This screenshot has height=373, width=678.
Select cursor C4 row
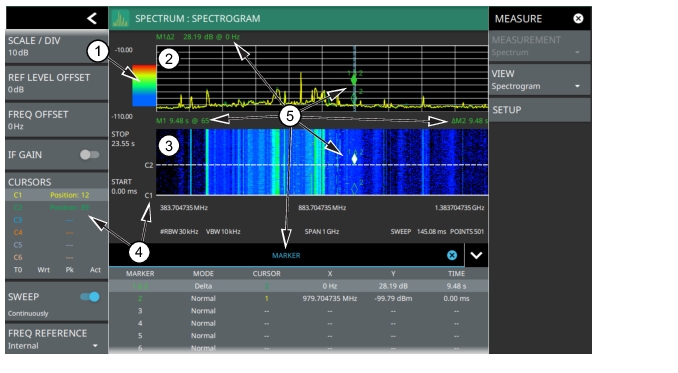(x=57, y=233)
